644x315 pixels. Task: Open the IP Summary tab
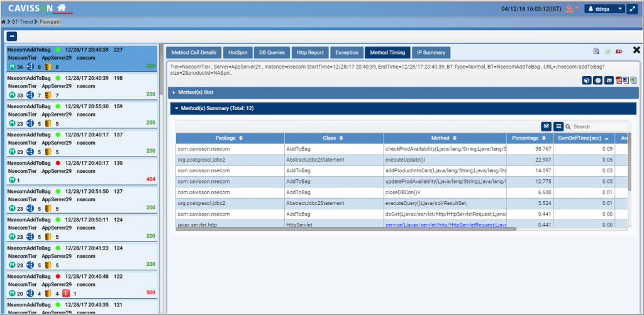point(431,53)
